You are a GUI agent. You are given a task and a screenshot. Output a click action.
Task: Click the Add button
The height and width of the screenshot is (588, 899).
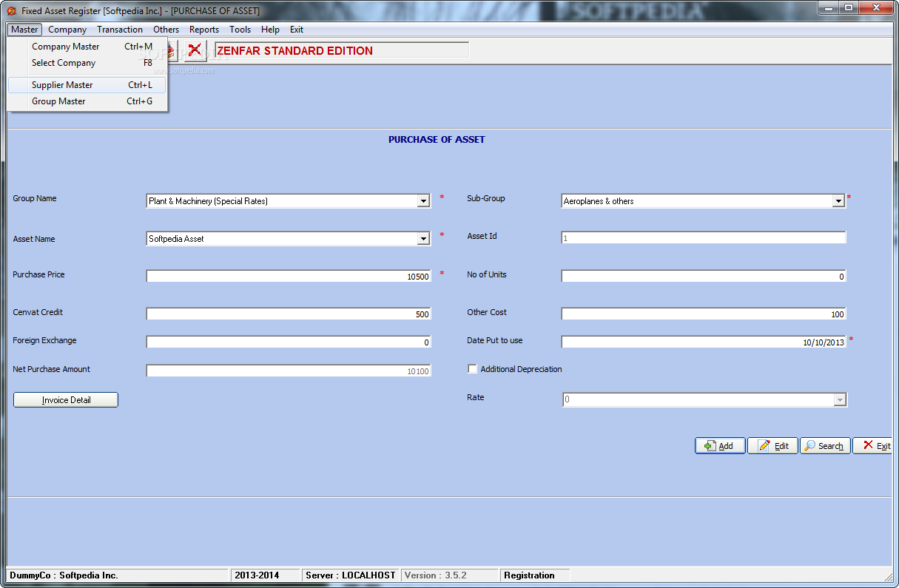pos(720,446)
